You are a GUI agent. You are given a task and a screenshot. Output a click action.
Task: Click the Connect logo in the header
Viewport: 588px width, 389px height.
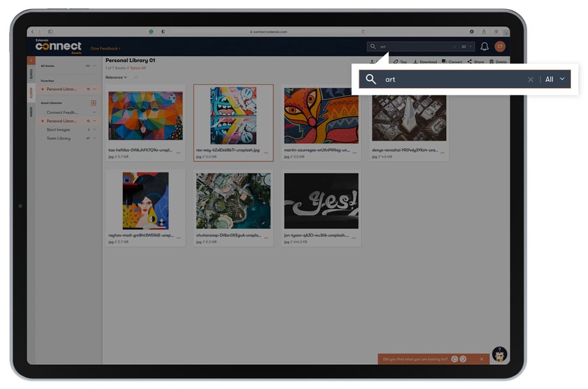tap(58, 46)
